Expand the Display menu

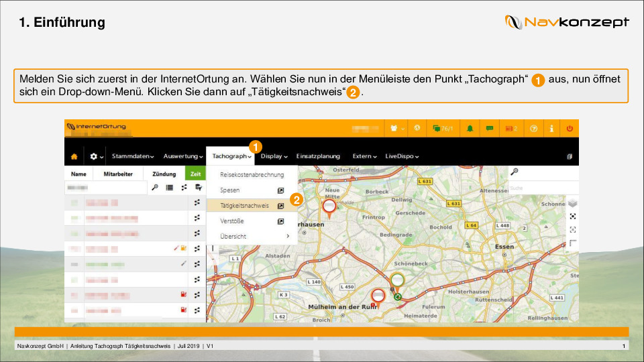(x=274, y=156)
